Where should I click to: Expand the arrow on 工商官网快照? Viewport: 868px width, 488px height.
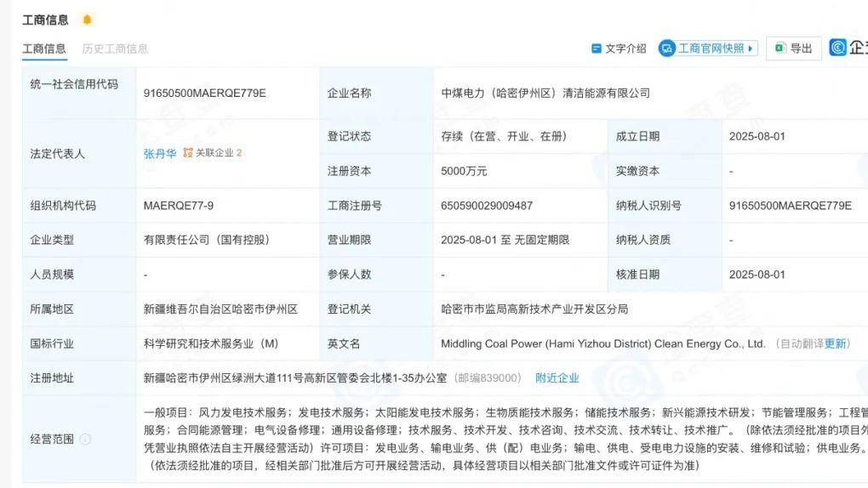750,48
